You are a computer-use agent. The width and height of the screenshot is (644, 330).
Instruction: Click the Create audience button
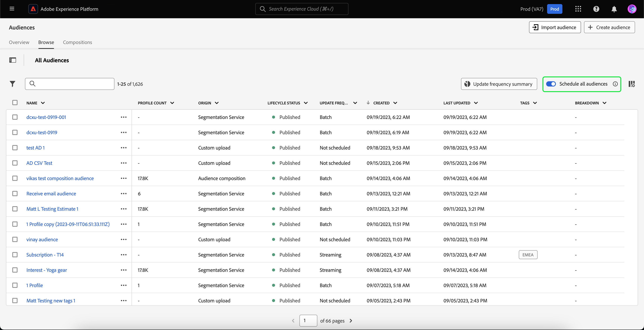click(x=609, y=27)
